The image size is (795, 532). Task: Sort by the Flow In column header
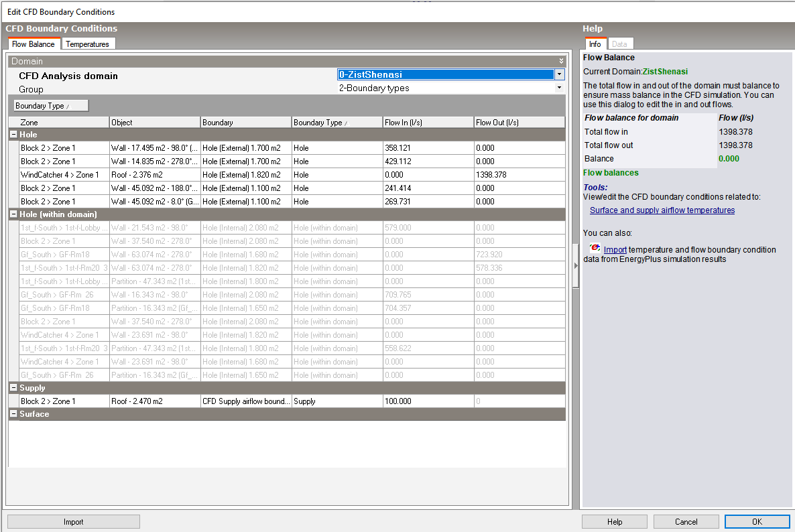click(x=428, y=123)
